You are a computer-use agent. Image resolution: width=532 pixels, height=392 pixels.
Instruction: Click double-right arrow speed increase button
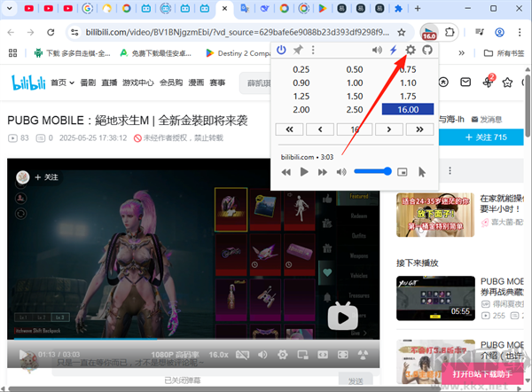pyautogui.click(x=420, y=129)
